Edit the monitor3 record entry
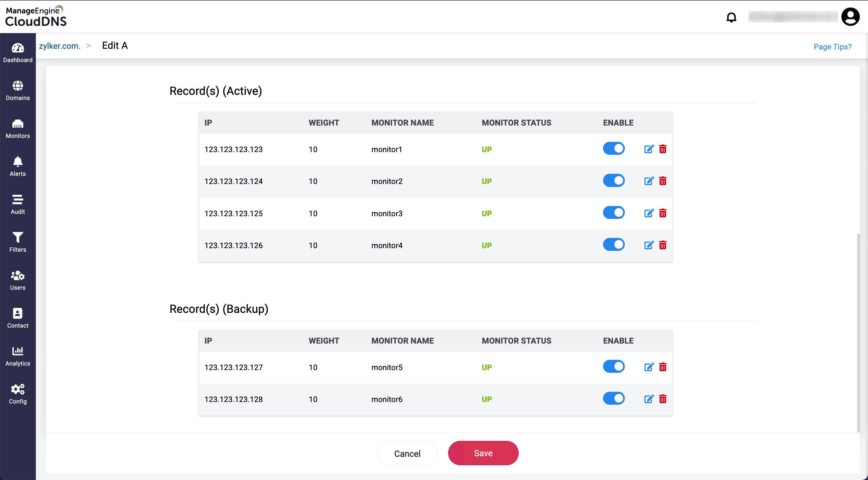The image size is (868, 480). (649, 213)
